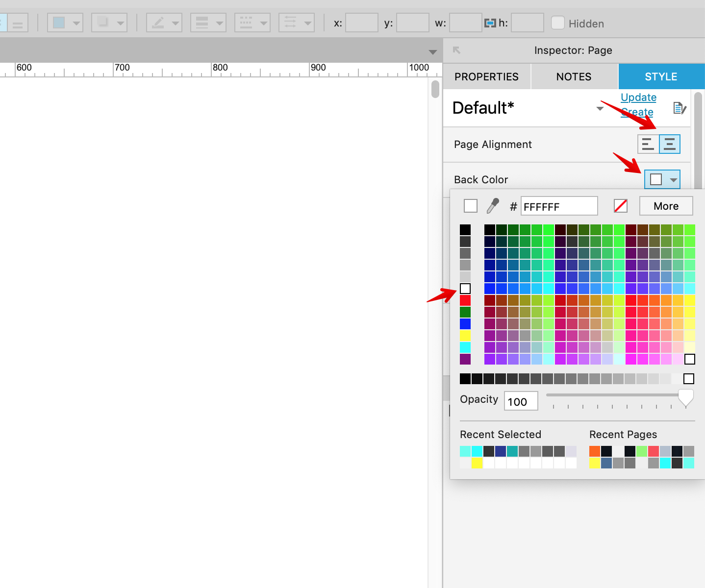Click the Create style link
Image resolution: width=705 pixels, height=588 pixels.
637,112
